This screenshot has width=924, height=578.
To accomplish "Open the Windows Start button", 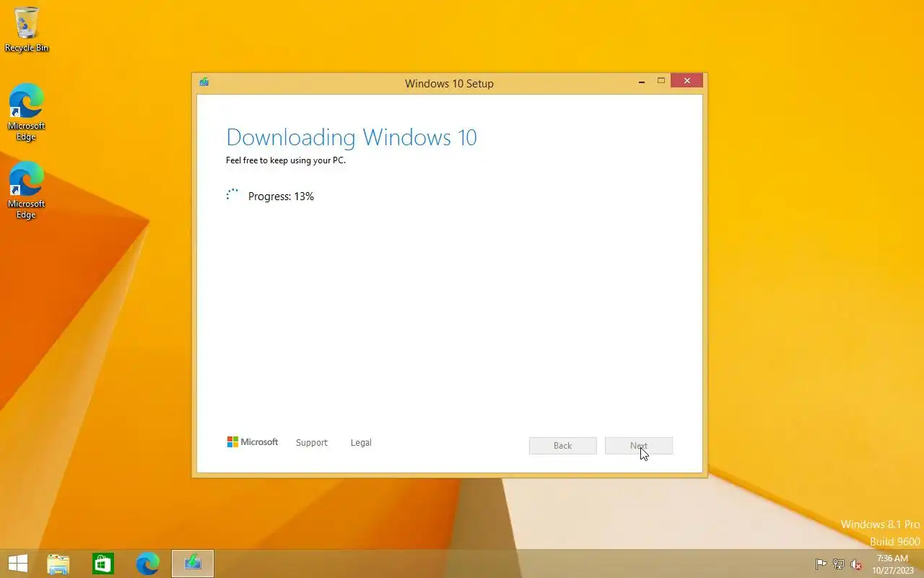I will coord(18,564).
